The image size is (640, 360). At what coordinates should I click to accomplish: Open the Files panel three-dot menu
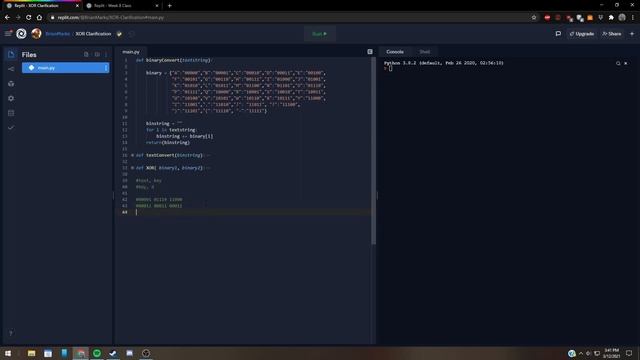[x=106, y=54]
